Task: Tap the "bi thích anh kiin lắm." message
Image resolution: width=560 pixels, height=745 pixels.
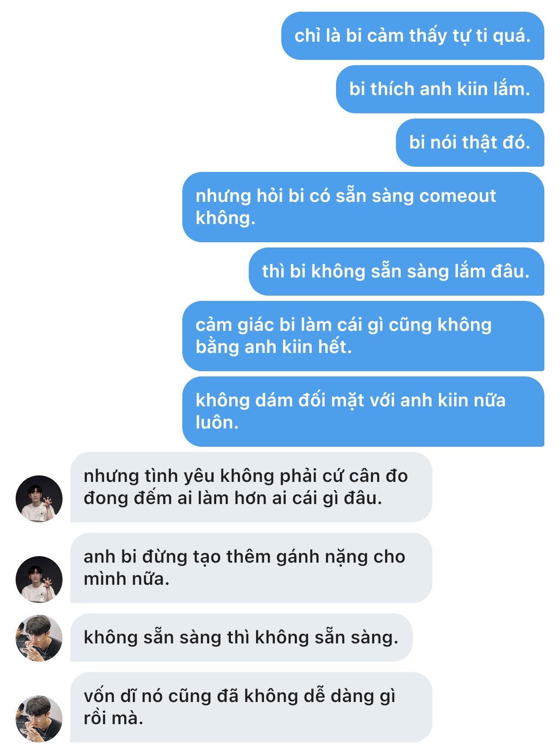Action: 440,89
